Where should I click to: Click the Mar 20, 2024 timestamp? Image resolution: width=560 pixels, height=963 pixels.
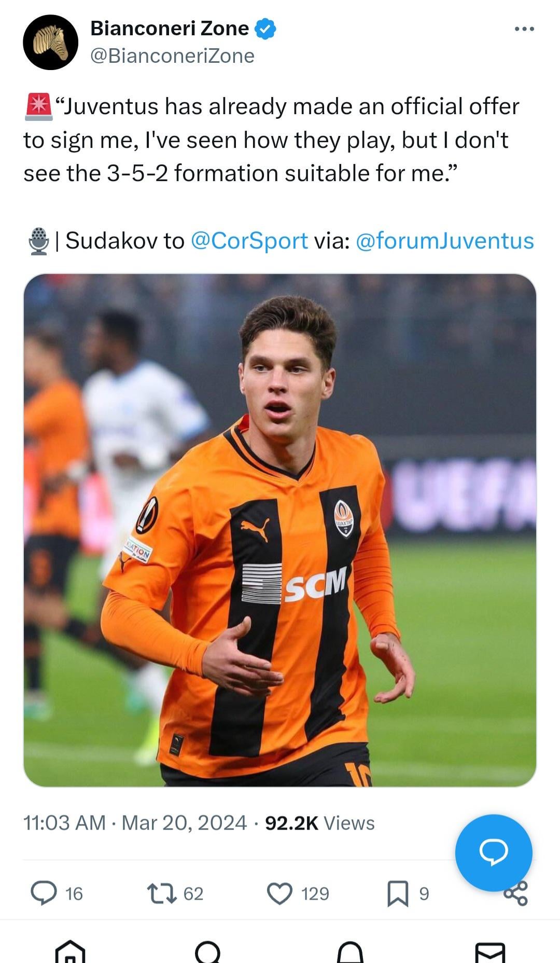(x=184, y=823)
